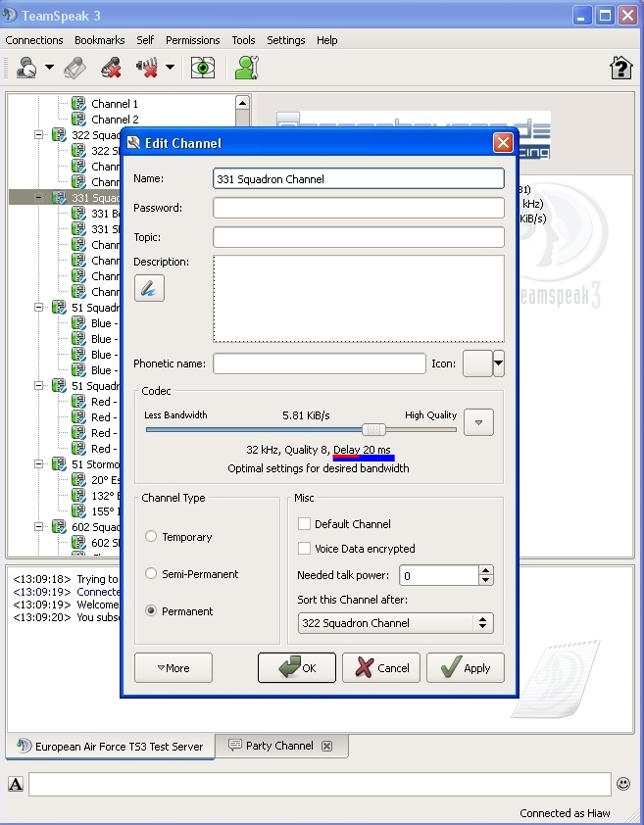Open the Self menu
The width and height of the screenshot is (644, 825).
[x=145, y=40]
